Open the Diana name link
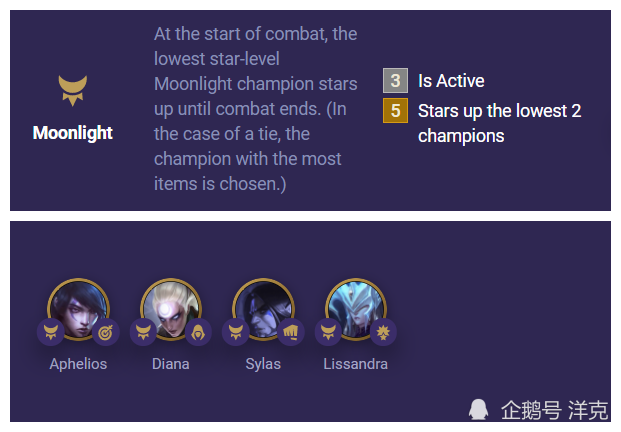Screen dimensions: 621x432 tap(171, 364)
